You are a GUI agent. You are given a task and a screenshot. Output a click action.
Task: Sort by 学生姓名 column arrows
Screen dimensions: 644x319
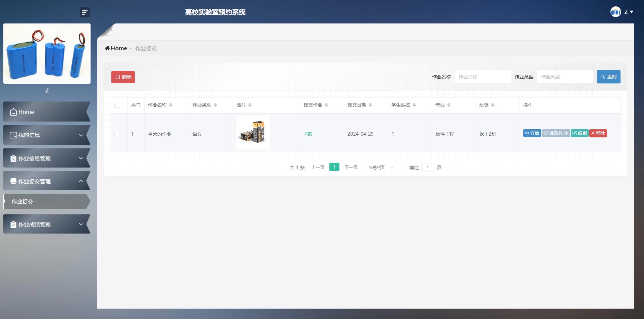point(414,105)
